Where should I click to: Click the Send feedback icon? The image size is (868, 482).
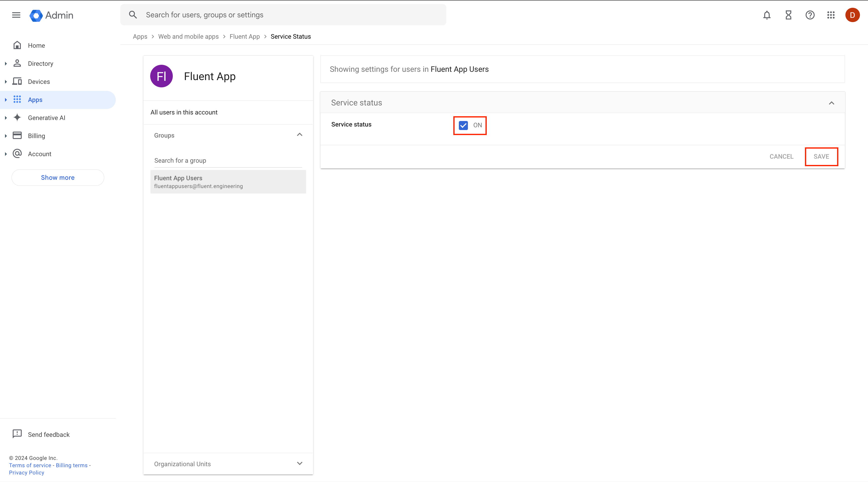[17, 434]
